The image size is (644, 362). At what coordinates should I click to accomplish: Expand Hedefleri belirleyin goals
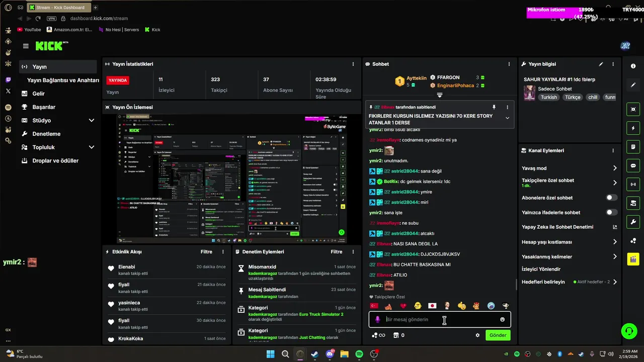[x=615, y=282]
